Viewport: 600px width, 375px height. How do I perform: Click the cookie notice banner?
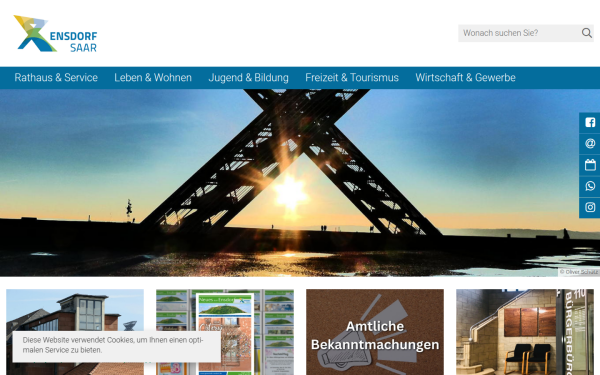coord(117,346)
